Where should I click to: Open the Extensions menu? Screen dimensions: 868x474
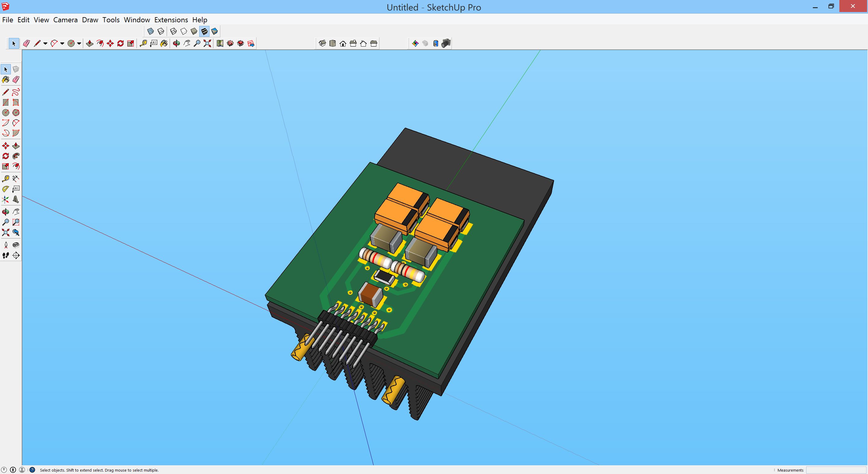(171, 20)
